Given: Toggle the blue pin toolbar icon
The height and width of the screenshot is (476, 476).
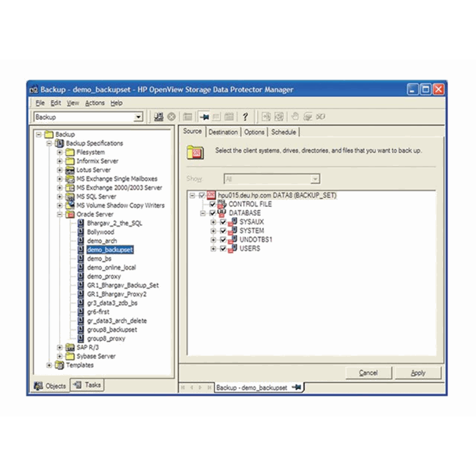Looking at the screenshot, I should pyautogui.click(x=204, y=117).
